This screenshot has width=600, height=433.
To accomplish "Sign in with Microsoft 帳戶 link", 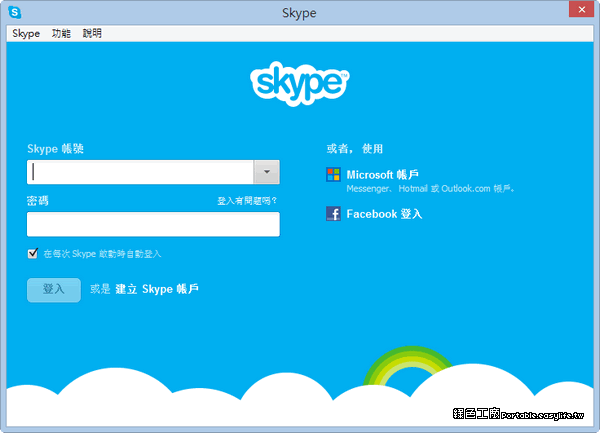I will coord(383,175).
